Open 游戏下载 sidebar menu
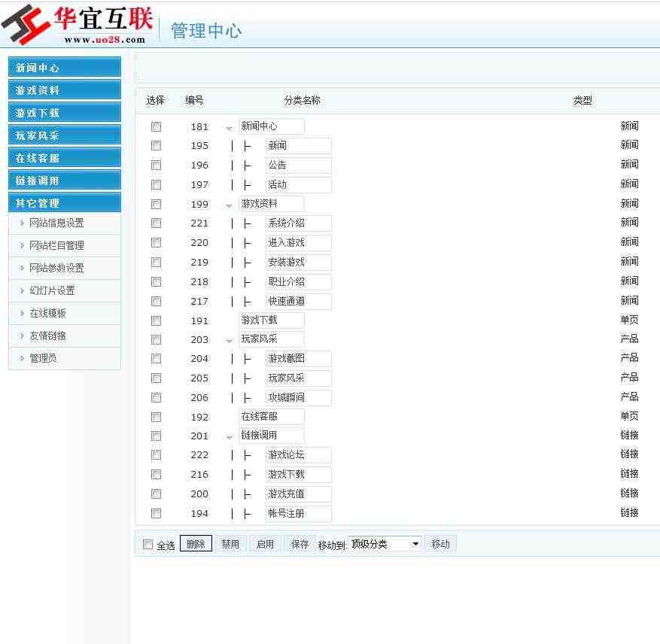Image resolution: width=660 pixels, height=644 pixels. point(65,113)
